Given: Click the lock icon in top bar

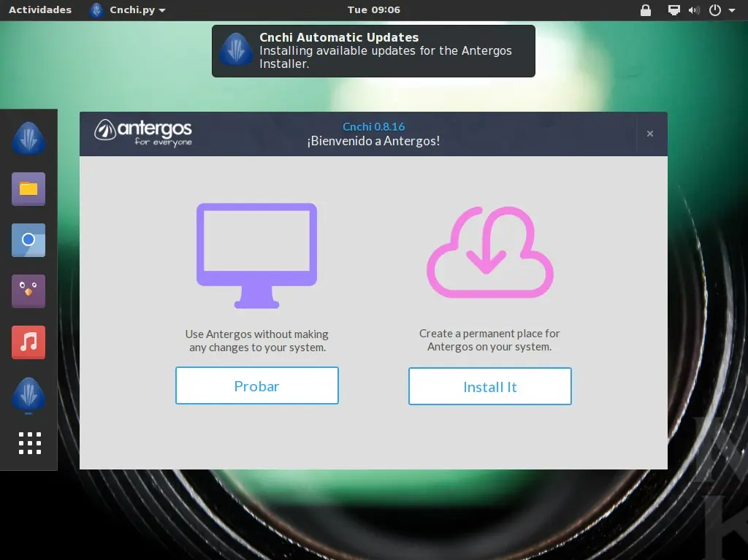Looking at the screenshot, I should (646, 10).
